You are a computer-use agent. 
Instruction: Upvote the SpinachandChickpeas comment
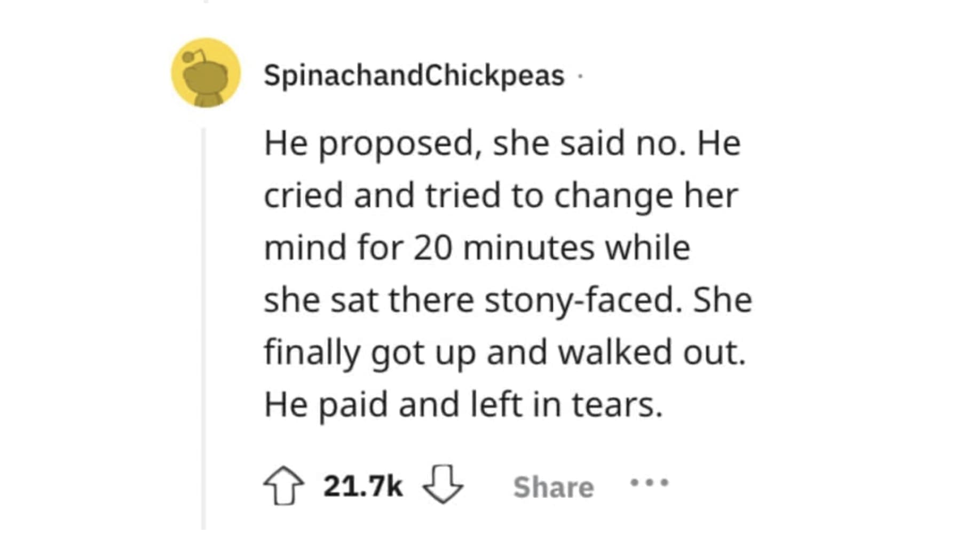pyautogui.click(x=283, y=485)
